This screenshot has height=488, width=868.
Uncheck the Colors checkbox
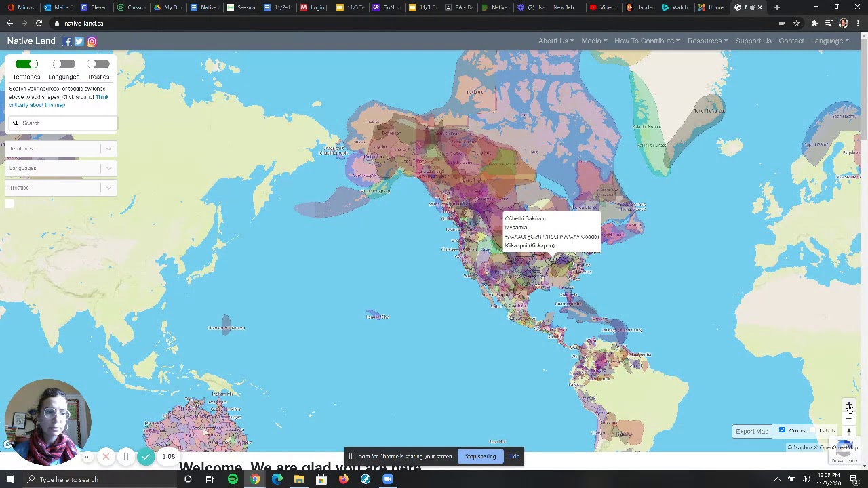point(782,430)
